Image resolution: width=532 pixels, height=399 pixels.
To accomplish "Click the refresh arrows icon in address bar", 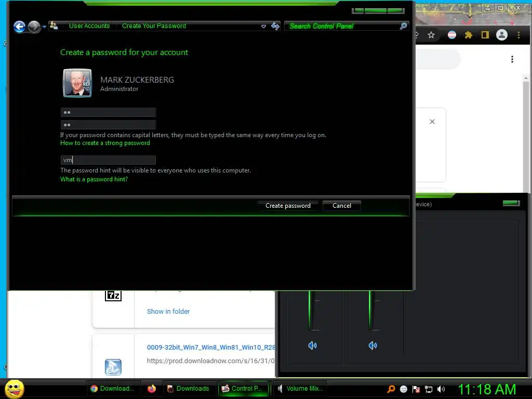I will tap(275, 26).
